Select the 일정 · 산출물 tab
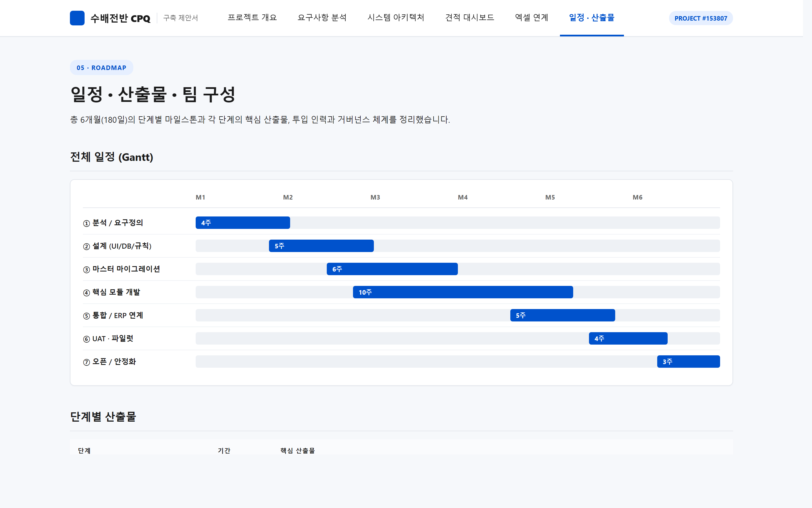Image resolution: width=812 pixels, height=508 pixels. 592,17
